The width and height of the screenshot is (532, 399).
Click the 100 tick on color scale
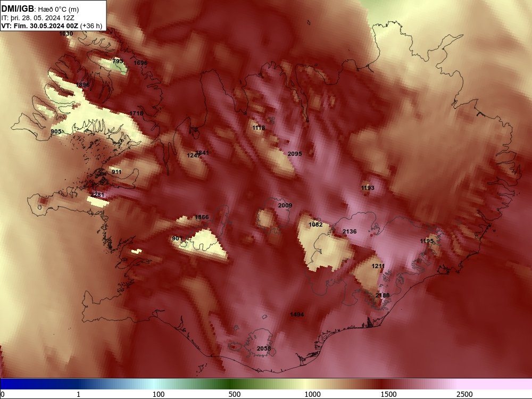click(159, 394)
